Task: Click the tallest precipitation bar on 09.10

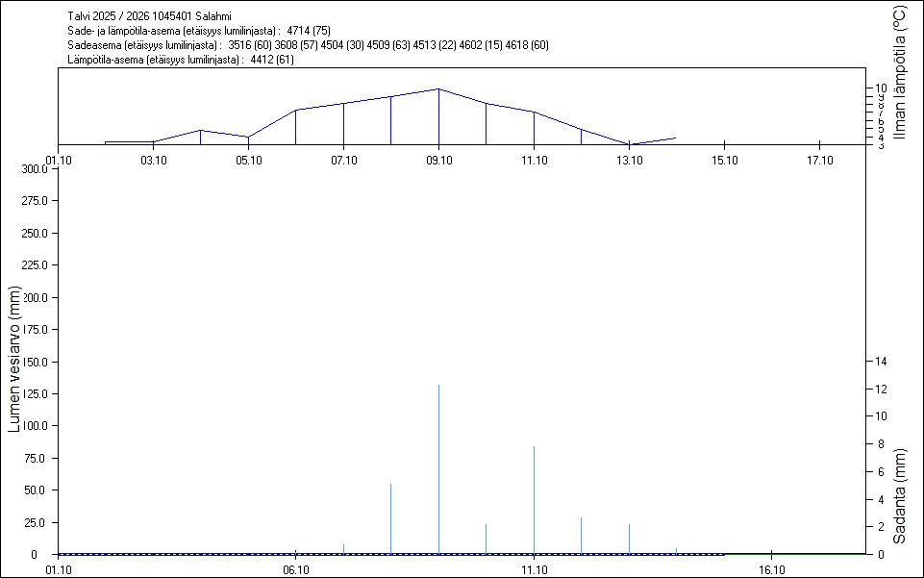Action: click(439, 469)
